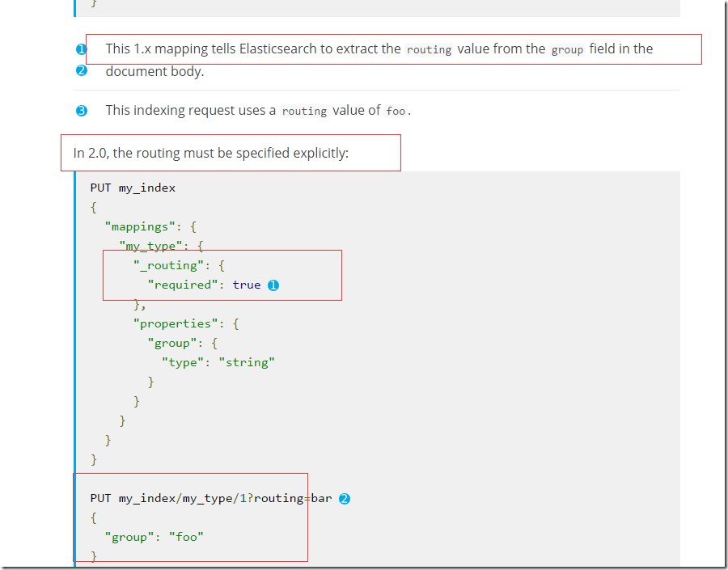Click the "_routing" key in the code block

[x=168, y=265]
